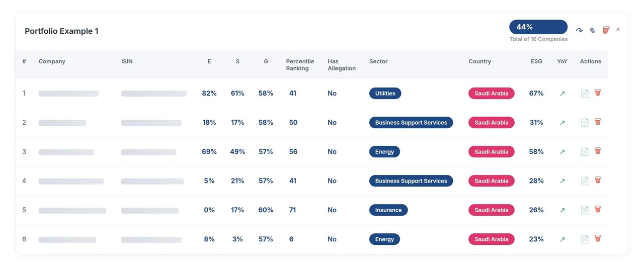
Task: Click the 28% ESG value
Action: coord(536,180)
